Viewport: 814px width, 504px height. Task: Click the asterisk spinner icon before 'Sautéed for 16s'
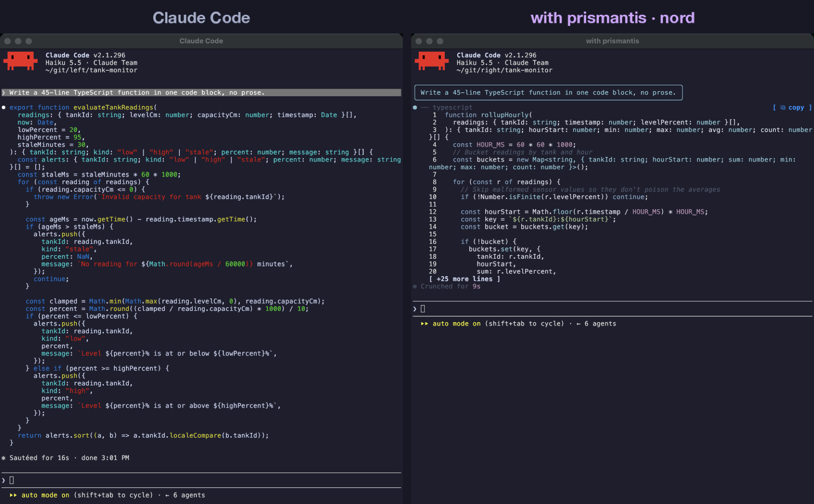click(4, 458)
